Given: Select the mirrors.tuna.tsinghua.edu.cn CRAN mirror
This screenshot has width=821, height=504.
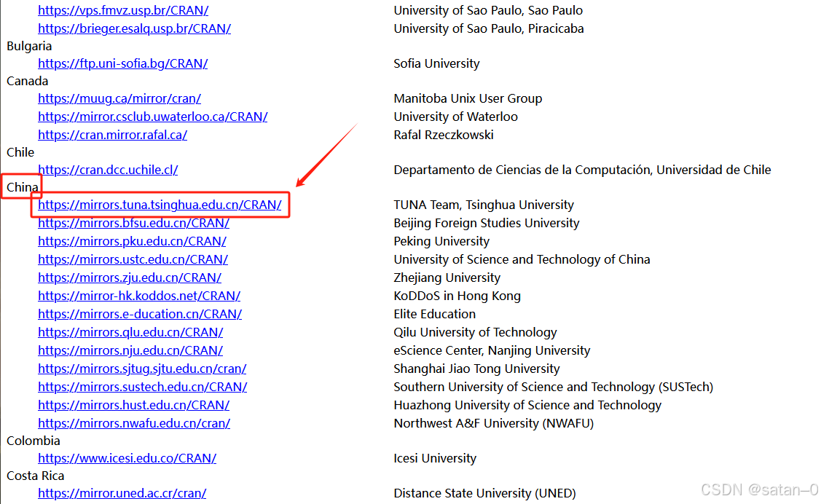Looking at the screenshot, I should coord(160,205).
